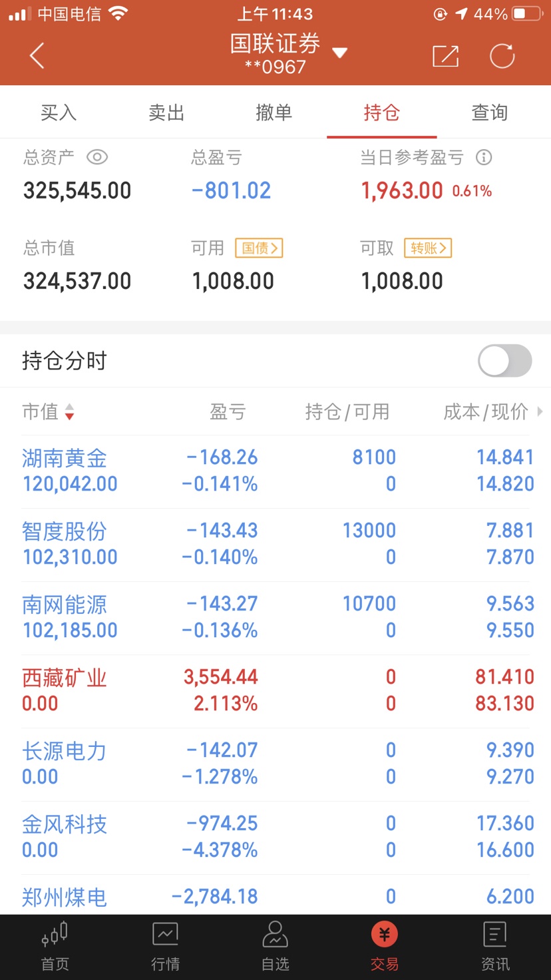This screenshot has width=551, height=980.
Task: Tap total market value 324,537.00
Action: (x=77, y=281)
